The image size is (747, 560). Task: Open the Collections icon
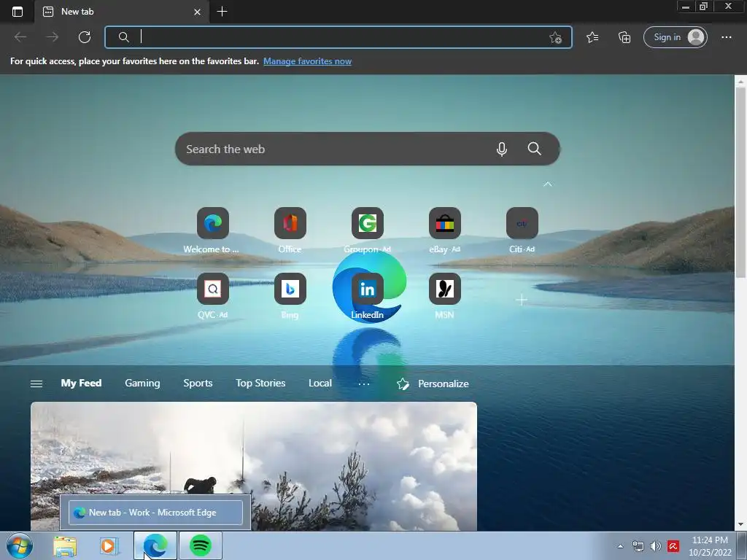click(624, 37)
